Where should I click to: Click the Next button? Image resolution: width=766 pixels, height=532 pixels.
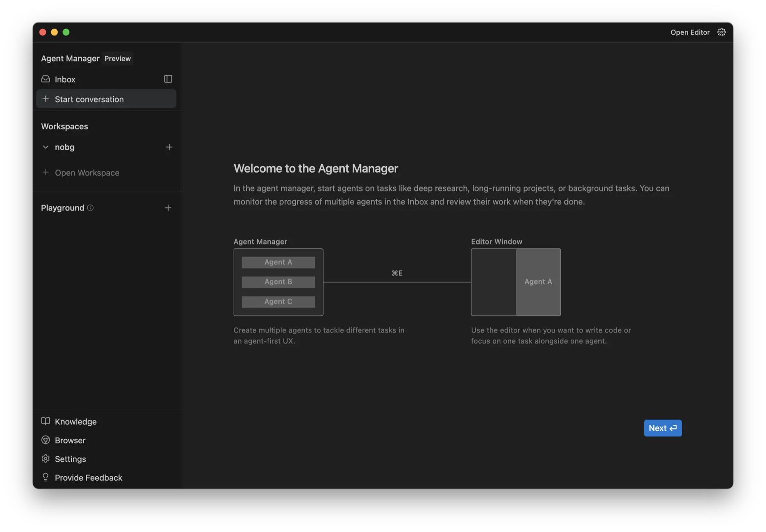coord(662,428)
